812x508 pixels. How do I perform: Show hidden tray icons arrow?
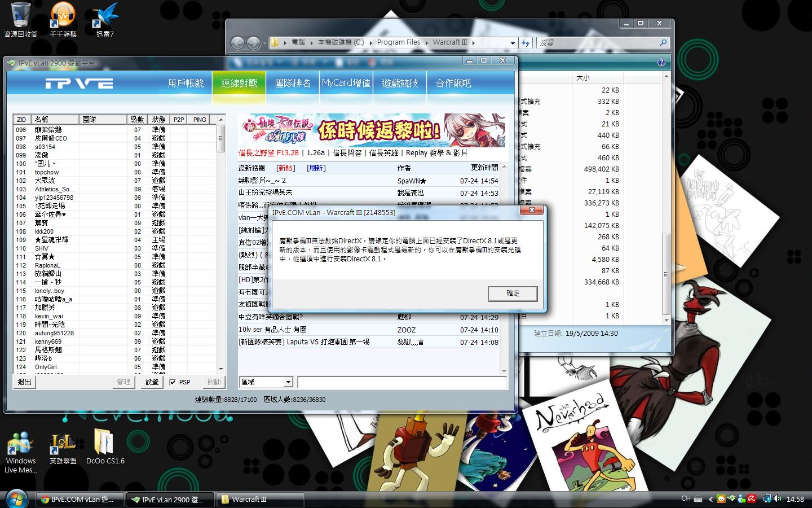[710, 499]
